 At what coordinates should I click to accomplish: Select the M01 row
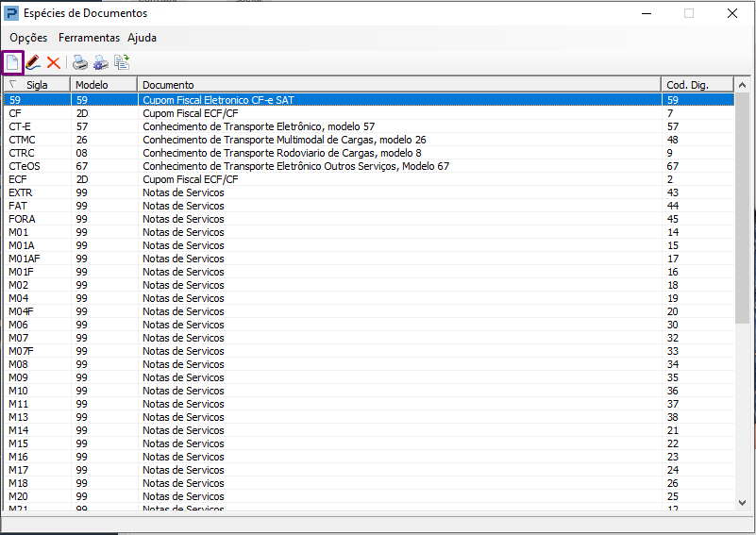(x=369, y=232)
